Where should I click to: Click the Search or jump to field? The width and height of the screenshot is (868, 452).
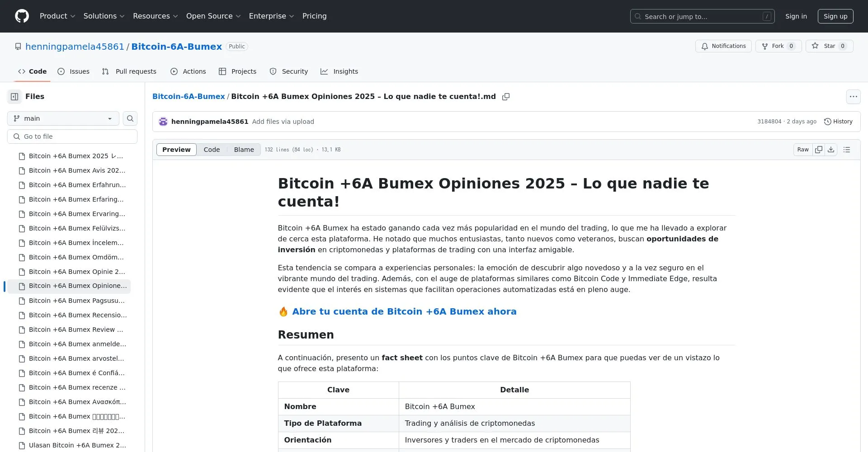click(x=702, y=16)
